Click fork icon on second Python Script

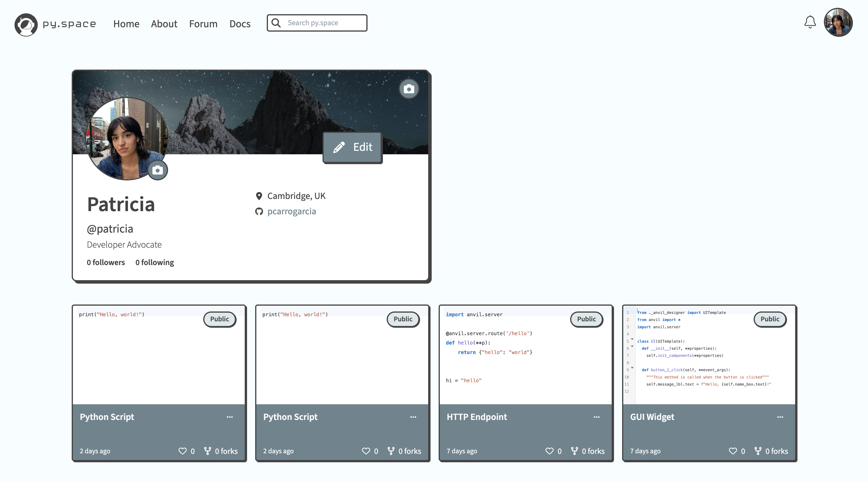click(x=391, y=451)
